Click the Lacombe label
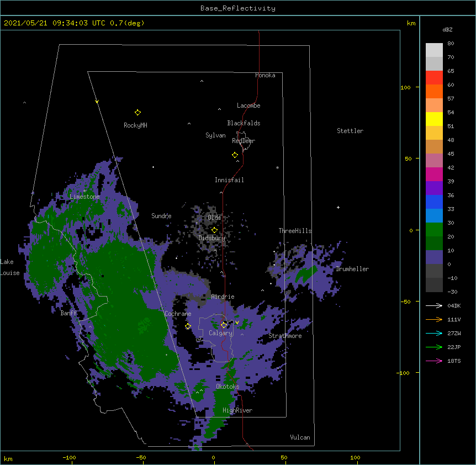 click(248, 105)
